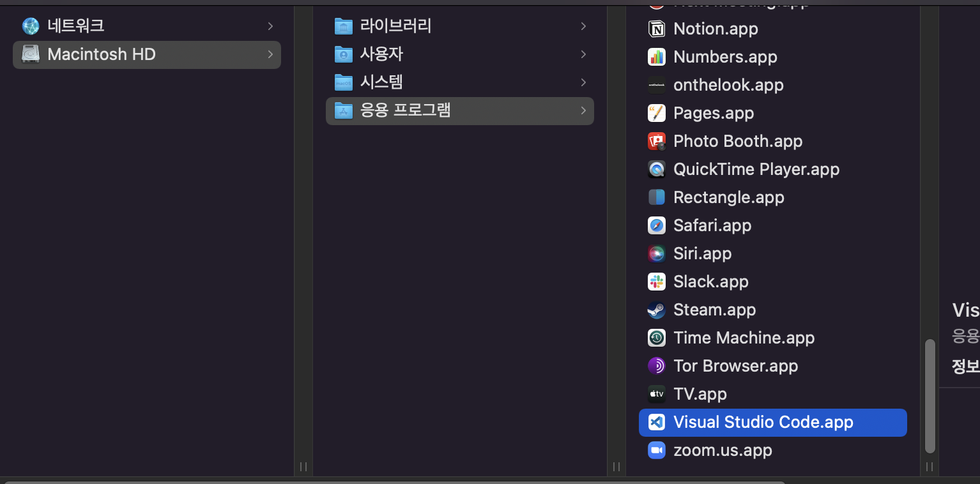Select zoom.us.app at list bottom

723,450
